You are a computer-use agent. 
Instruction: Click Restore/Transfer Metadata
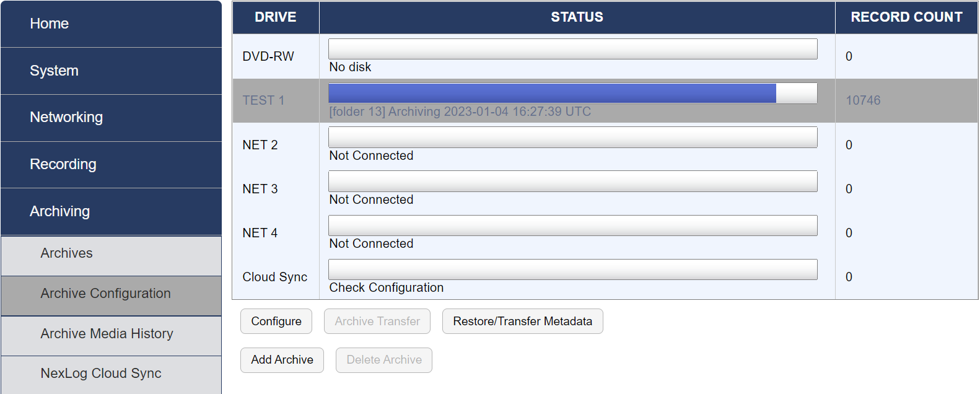522,321
